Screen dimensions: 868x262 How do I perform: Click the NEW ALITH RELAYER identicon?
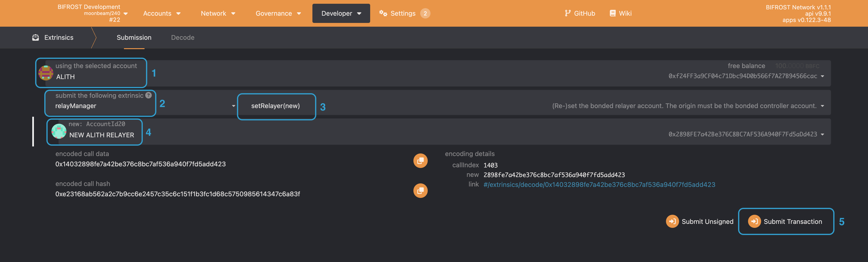(59, 131)
